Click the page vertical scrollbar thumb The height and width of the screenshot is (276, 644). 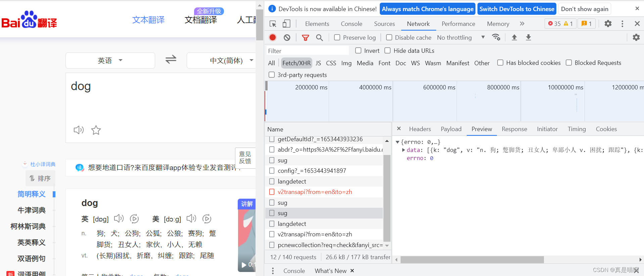[260, 24]
